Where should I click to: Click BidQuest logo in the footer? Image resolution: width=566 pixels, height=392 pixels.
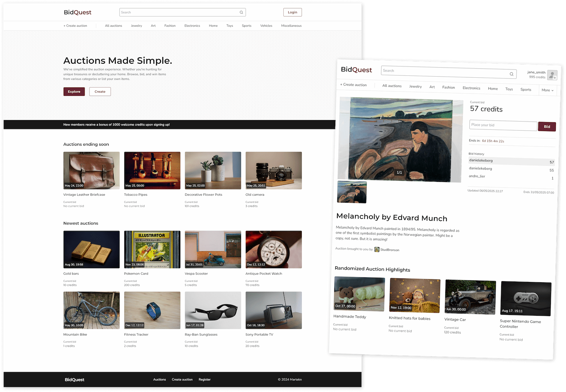[74, 380]
